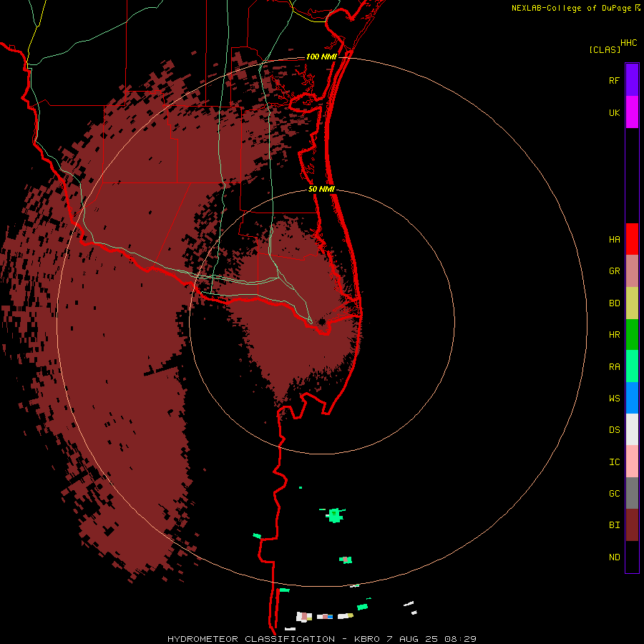Click the 'BD' legend label
The height and width of the screenshot is (644, 644).
coord(614,303)
